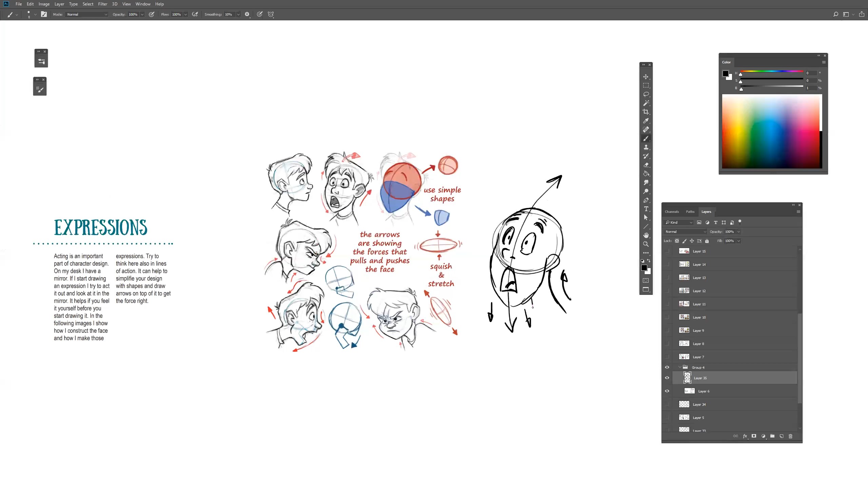868x488 pixels.
Task: Open layer blend mode Normal dropdown
Action: click(x=685, y=232)
